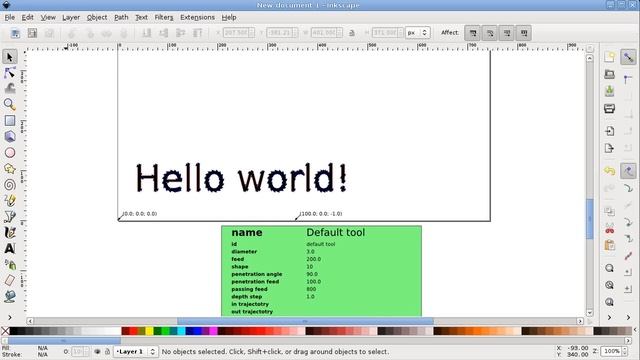Toggle first Affect stroke width scaling button

click(473, 33)
